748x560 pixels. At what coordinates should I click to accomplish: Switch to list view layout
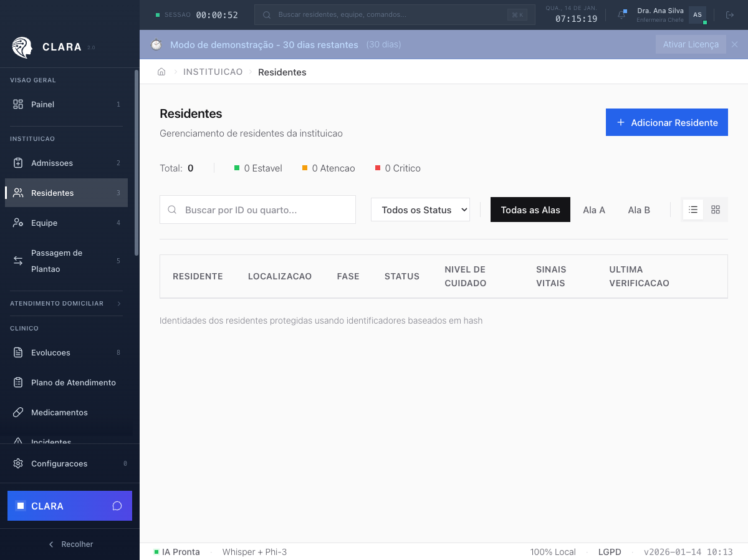pyautogui.click(x=693, y=210)
